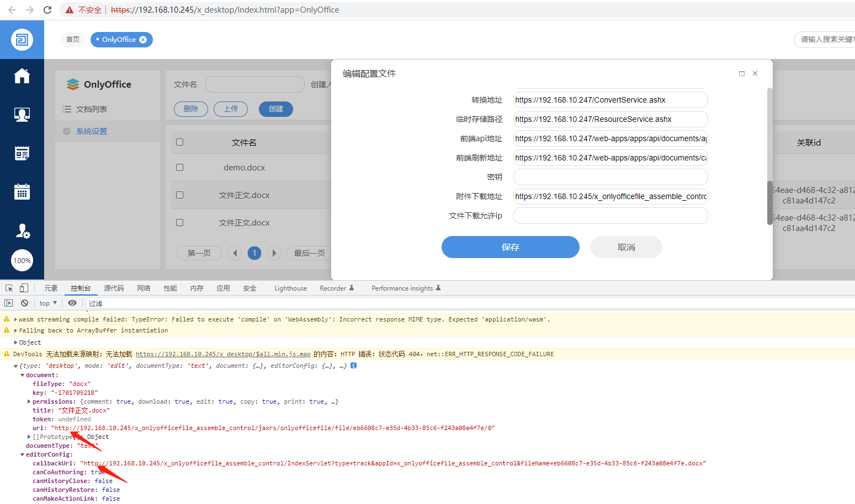This screenshot has height=504, width=855.
Task: Click the gear icon beside 系统设置
Action: click(67, 131)
